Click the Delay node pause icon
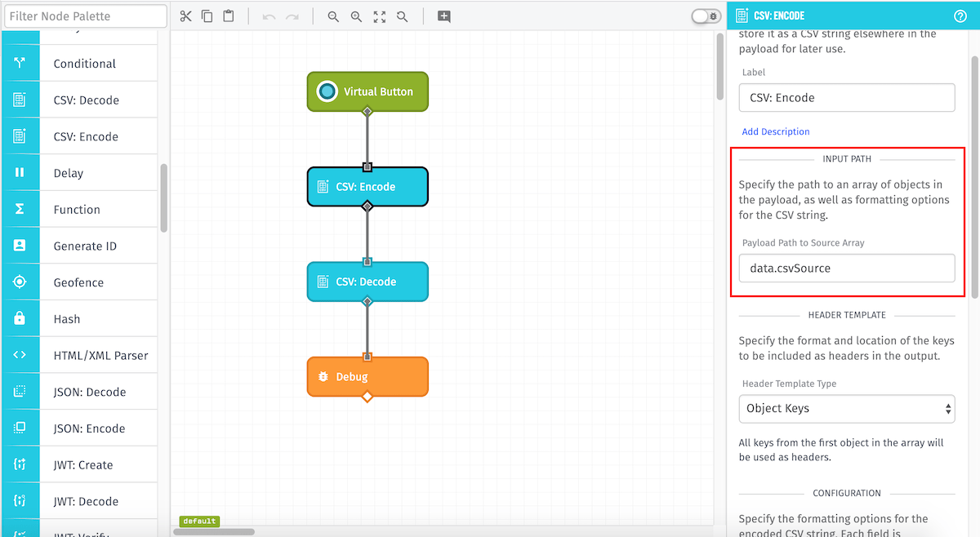 [20, 172]
